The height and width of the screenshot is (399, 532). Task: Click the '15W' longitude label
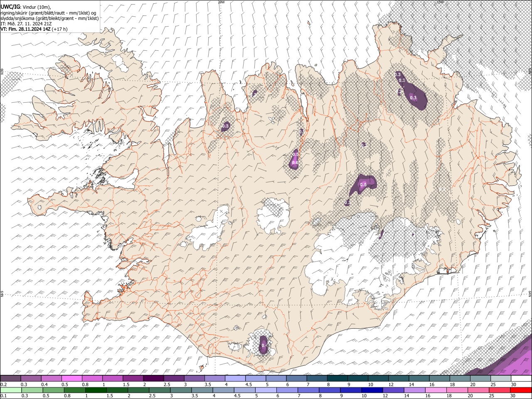[441, 2]
